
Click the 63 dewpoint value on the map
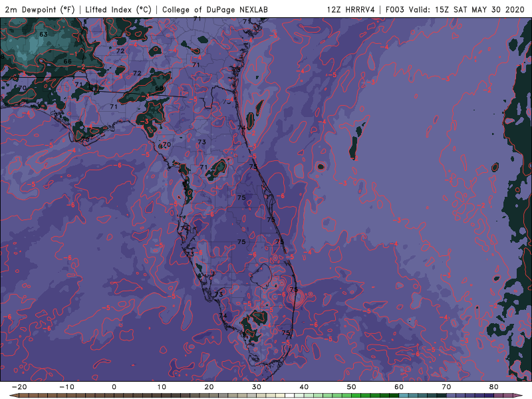[43, 35]
